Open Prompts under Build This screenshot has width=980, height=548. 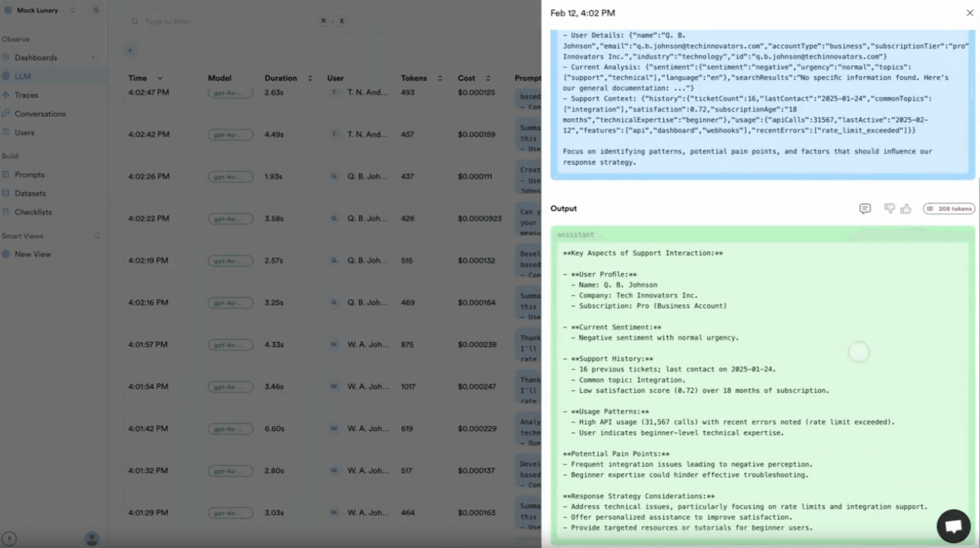[30, 175]
